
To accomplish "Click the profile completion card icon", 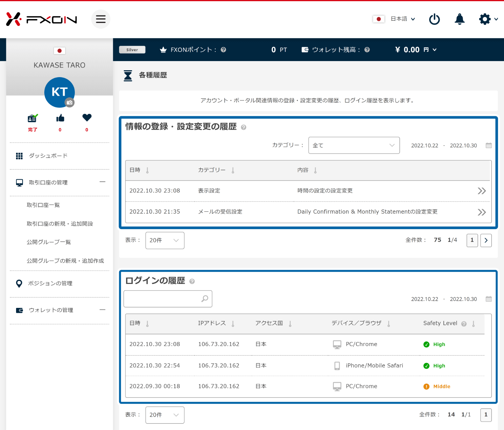I will tap(32, 118).
